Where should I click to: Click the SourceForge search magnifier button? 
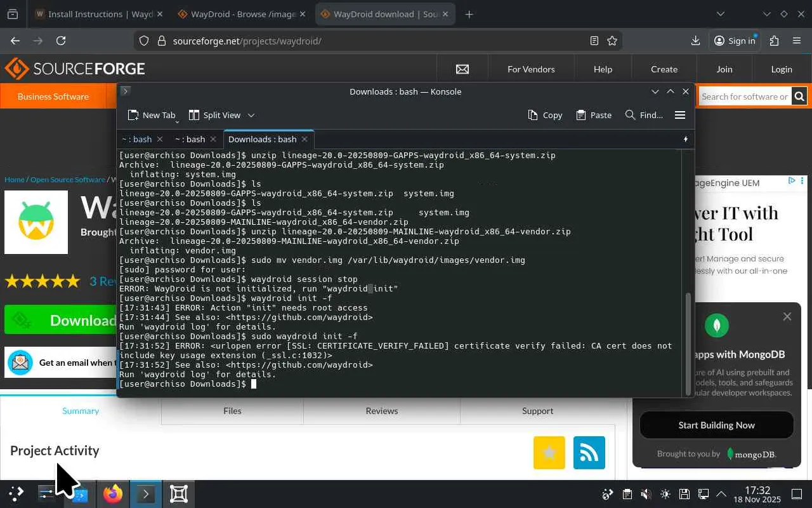pos(799,97)
